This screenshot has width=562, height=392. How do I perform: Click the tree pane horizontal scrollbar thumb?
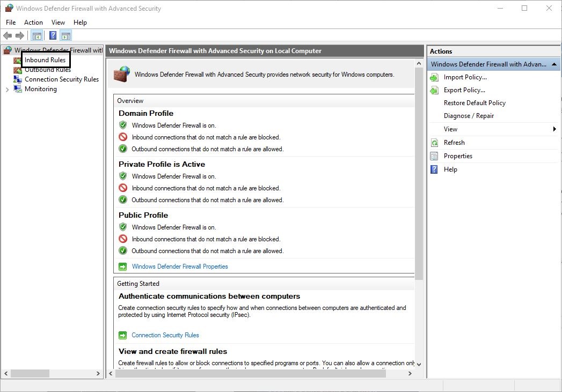(x=30, y=374)
